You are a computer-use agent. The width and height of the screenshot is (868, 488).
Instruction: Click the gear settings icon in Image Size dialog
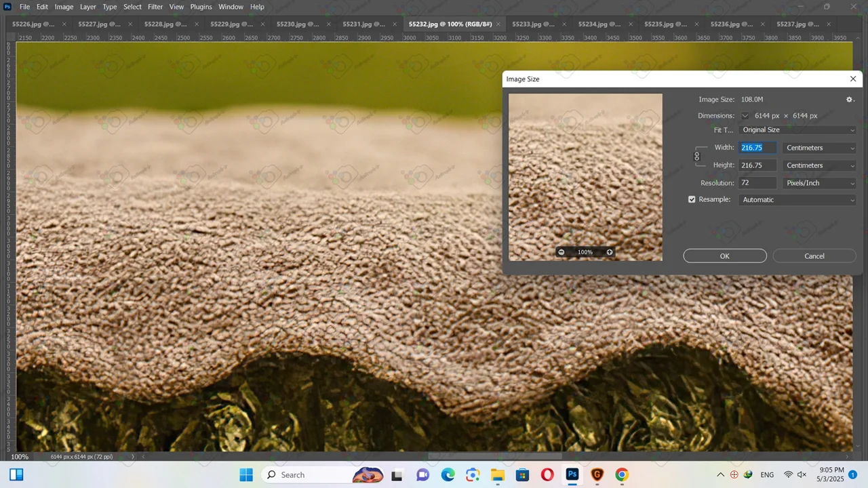pyautogui.click(x=850, y=100)
